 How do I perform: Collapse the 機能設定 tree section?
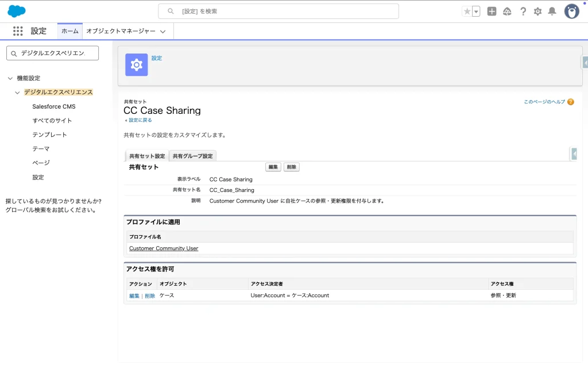tap(10, 78)
